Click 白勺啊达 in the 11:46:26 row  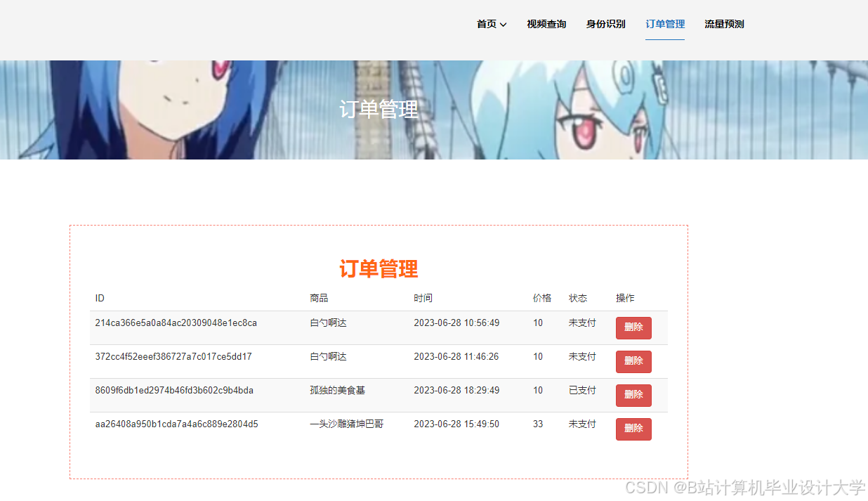(328, 357)
